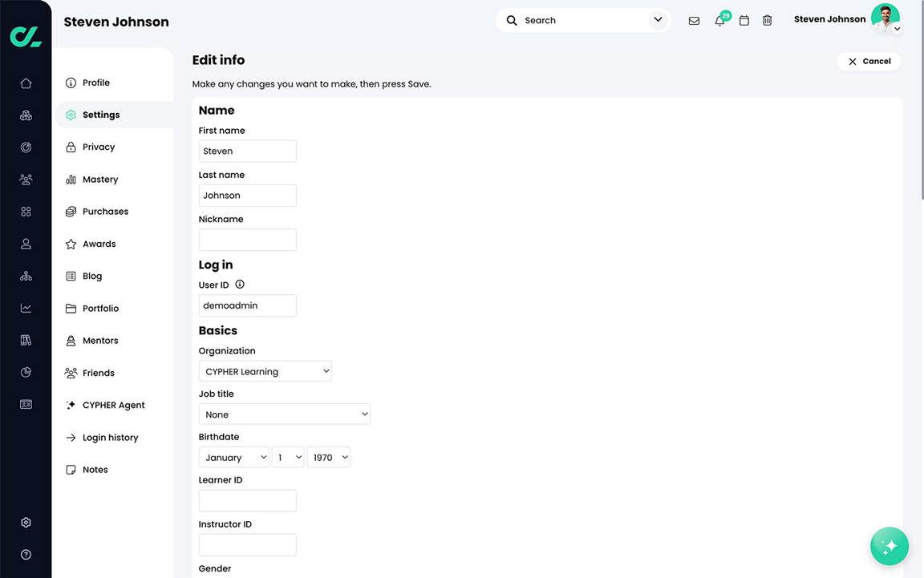This screenshot has height=578, width=924.
Task: Cancel editing with the Cancel button
Action: tap(869, 61)
